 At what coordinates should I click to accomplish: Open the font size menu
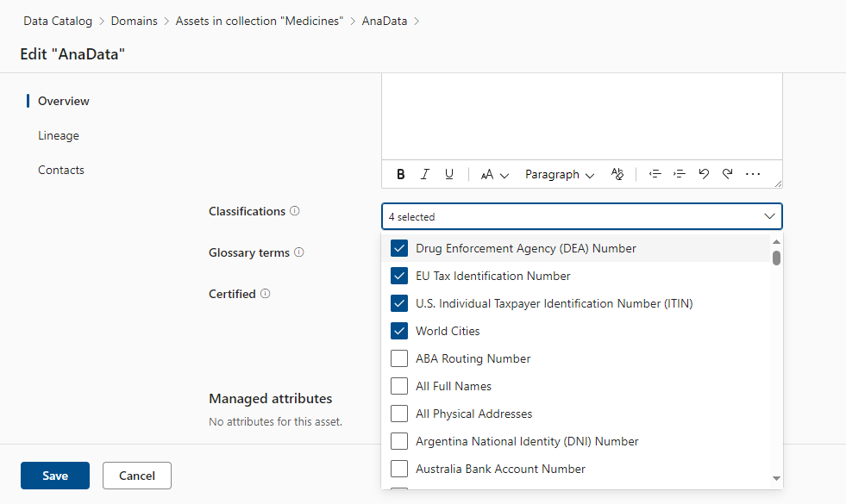click(x=495, y=175)
